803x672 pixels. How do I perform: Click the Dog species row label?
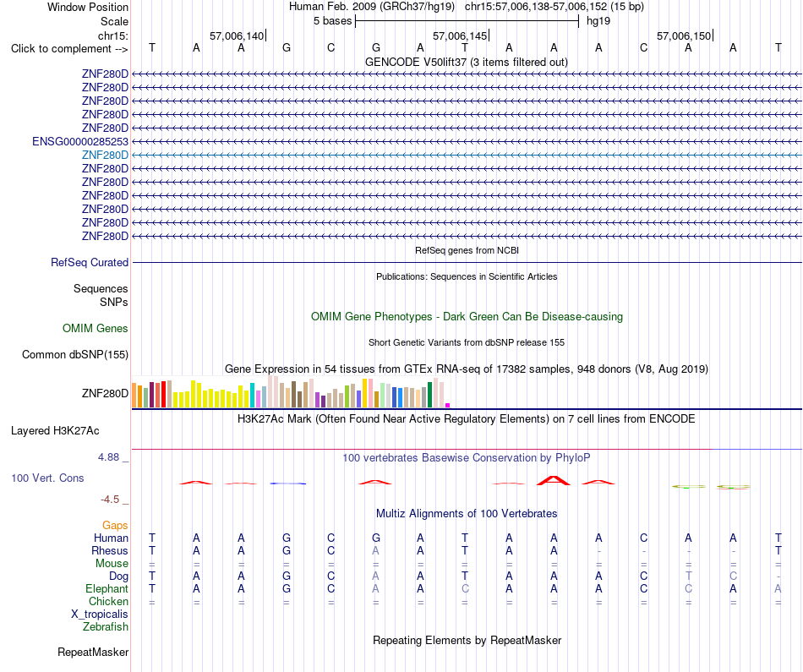118,576
